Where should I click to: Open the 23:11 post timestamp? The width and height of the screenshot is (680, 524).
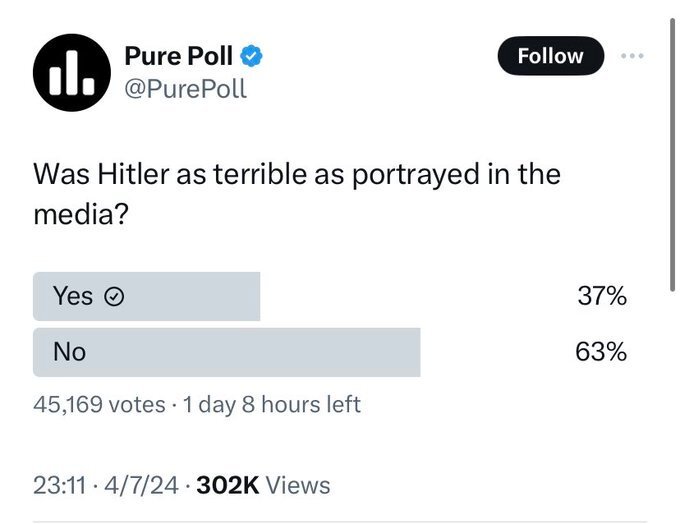(61, 485)
